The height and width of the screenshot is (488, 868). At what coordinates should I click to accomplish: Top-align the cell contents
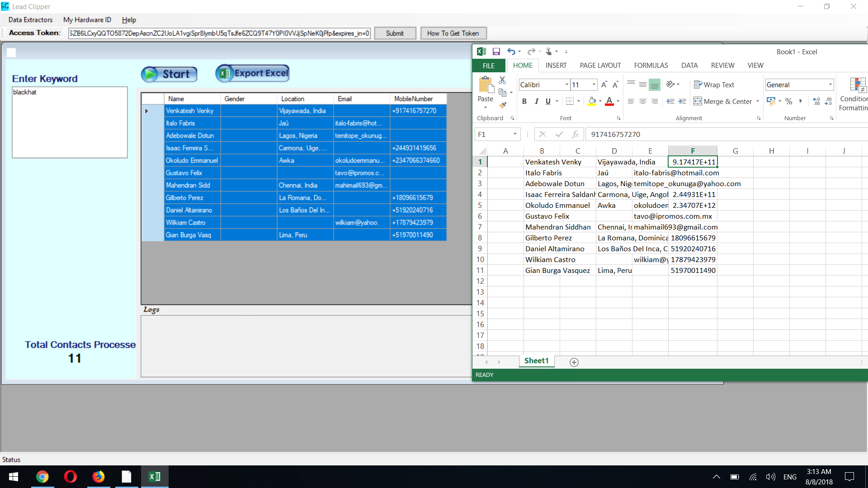pyautogui.click(x=631, y=84)
